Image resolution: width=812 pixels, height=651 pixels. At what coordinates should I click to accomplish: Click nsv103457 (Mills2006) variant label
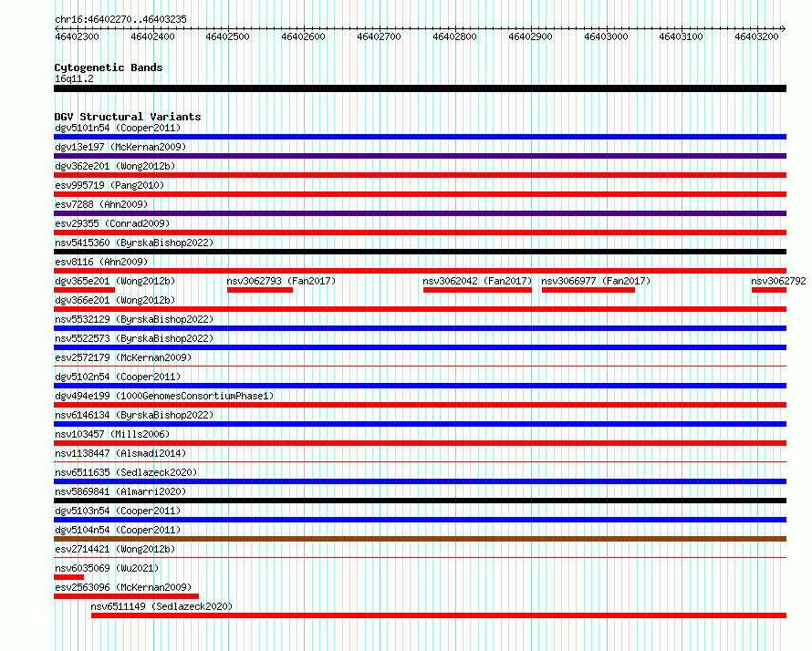pyautogui.click(x=112, y=434)
